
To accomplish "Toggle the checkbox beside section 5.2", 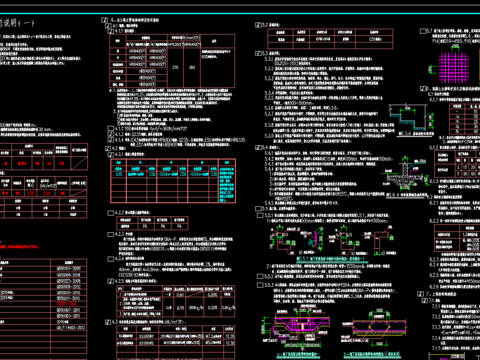I will [x=258, y=25].
